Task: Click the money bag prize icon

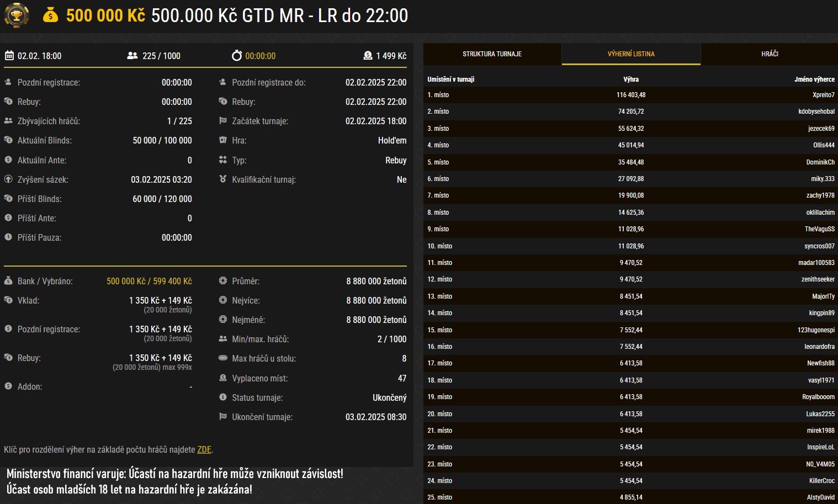Action: click(50, 15)
